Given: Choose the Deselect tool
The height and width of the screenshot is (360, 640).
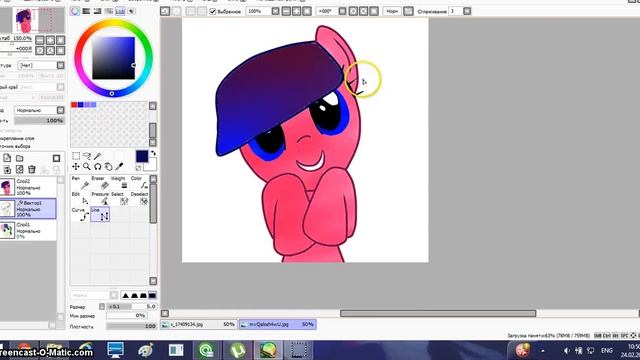Looking at the screenshot, I should (139, 198).
